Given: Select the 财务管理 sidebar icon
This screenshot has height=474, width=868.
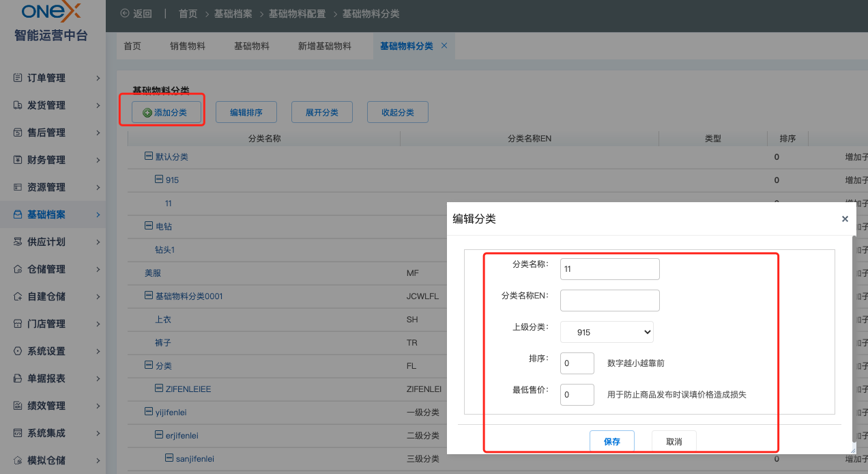Looking at the screenshot, I should coord(18,160).
